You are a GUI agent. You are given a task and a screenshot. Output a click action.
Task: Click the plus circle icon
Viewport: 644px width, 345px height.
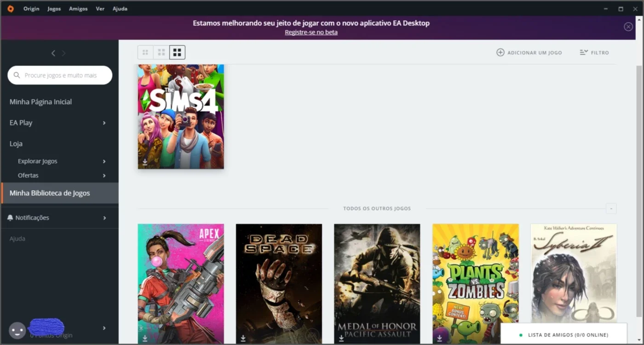500,52
